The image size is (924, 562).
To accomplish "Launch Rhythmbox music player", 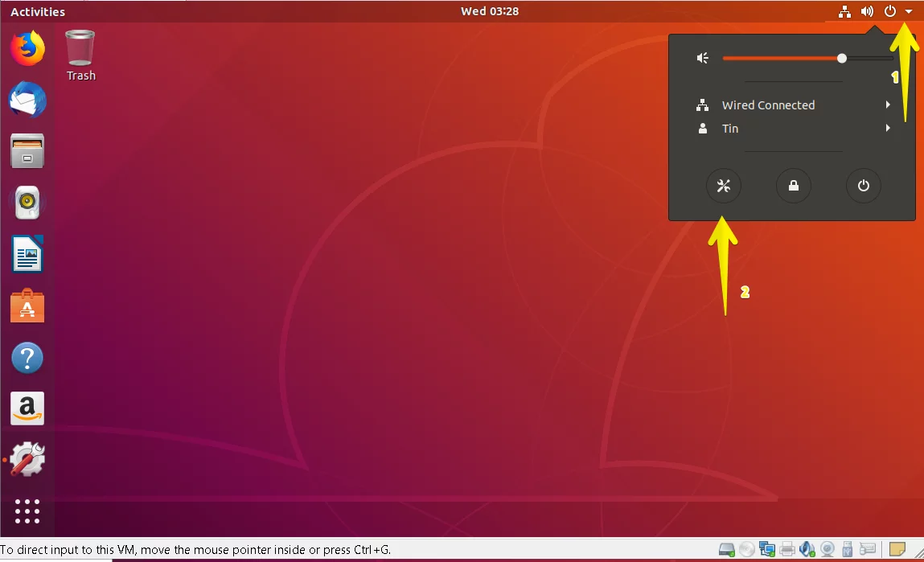I will pos(27,202).
